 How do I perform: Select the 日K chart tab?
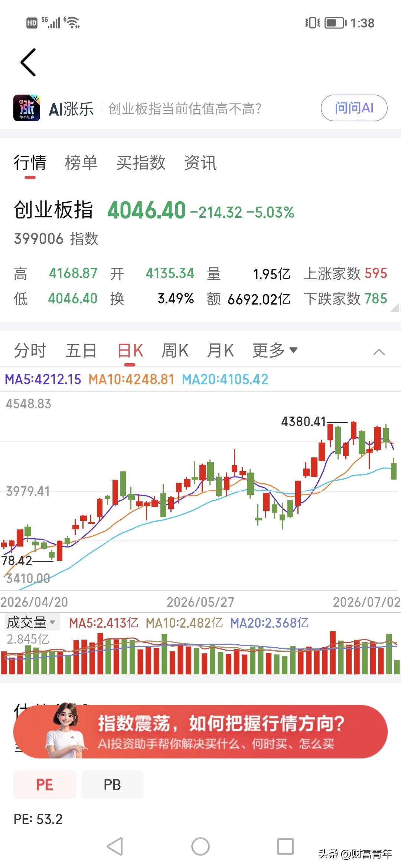130,351
